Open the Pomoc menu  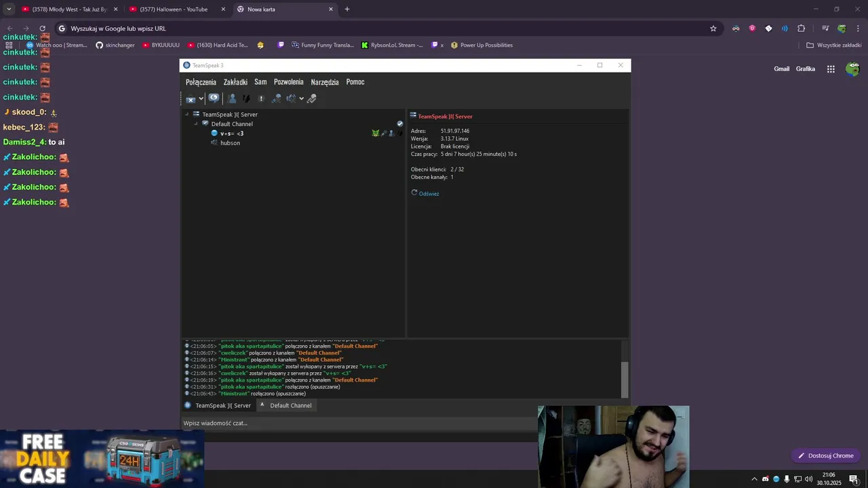[355, 82]
